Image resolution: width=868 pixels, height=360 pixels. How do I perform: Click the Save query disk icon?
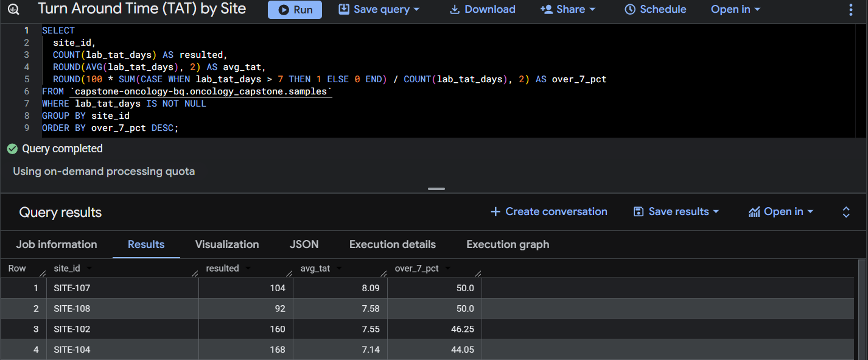coord(344,10)
